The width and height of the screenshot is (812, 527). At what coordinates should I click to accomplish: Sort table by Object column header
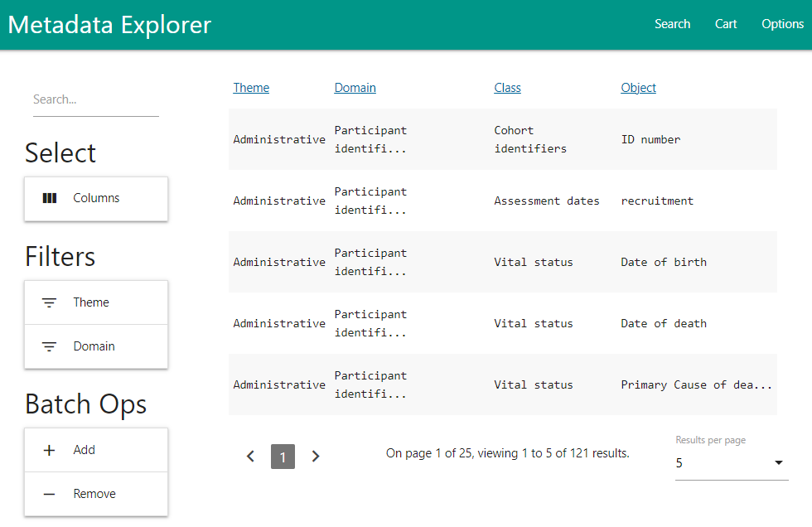point(638,88)
